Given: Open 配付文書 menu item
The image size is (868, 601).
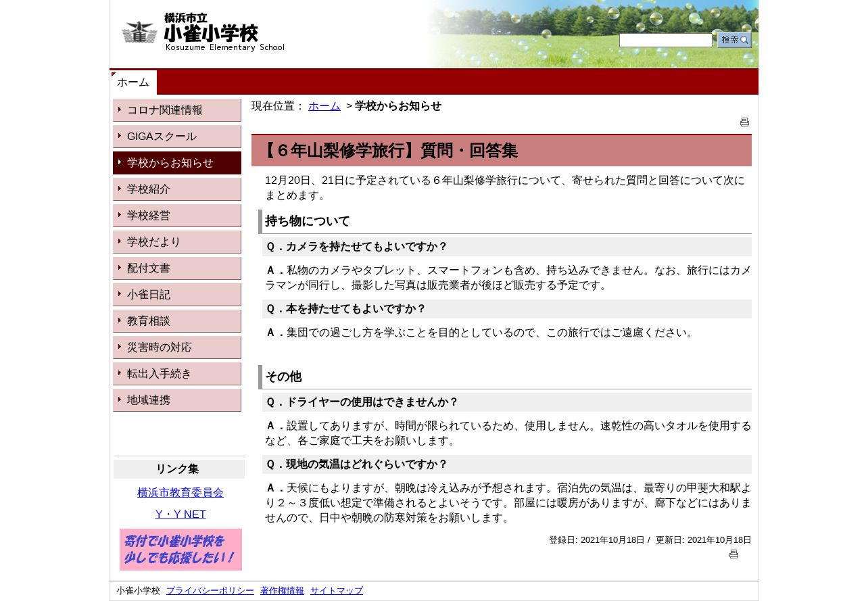Looking at the screenshot, I should click(177, 268).
